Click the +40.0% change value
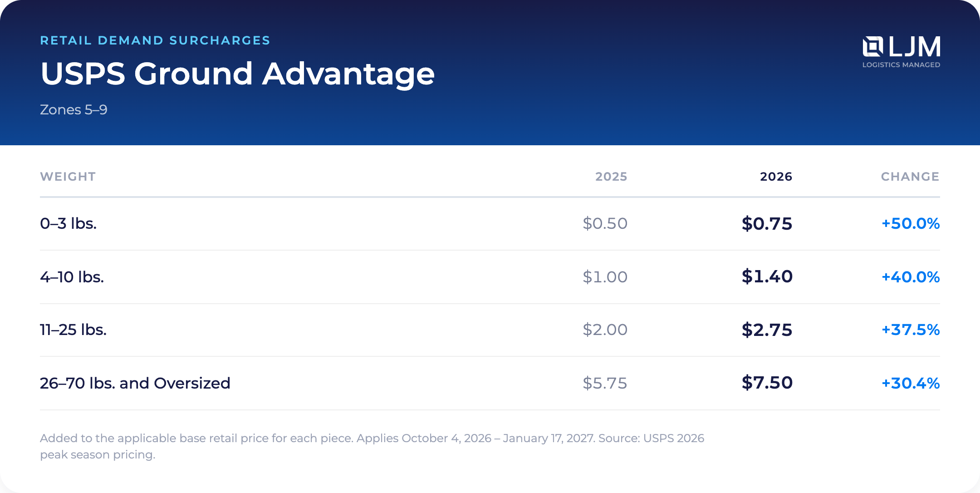Viewport: 980px width, 493px height. 910,277
